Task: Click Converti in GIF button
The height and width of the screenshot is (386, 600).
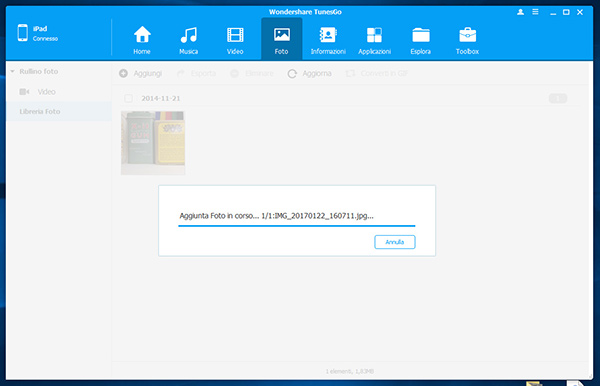Action: point(377,73)
